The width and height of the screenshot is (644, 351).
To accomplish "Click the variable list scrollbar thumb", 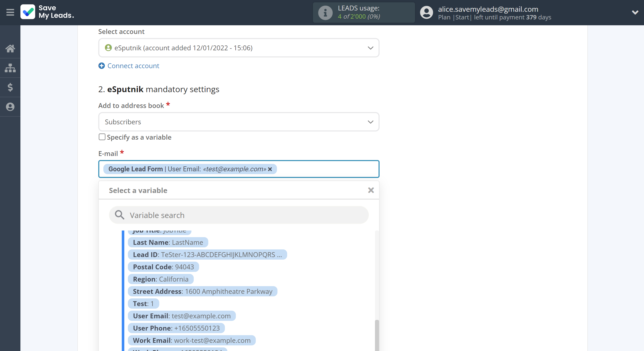I will click(x=377, y=335).
